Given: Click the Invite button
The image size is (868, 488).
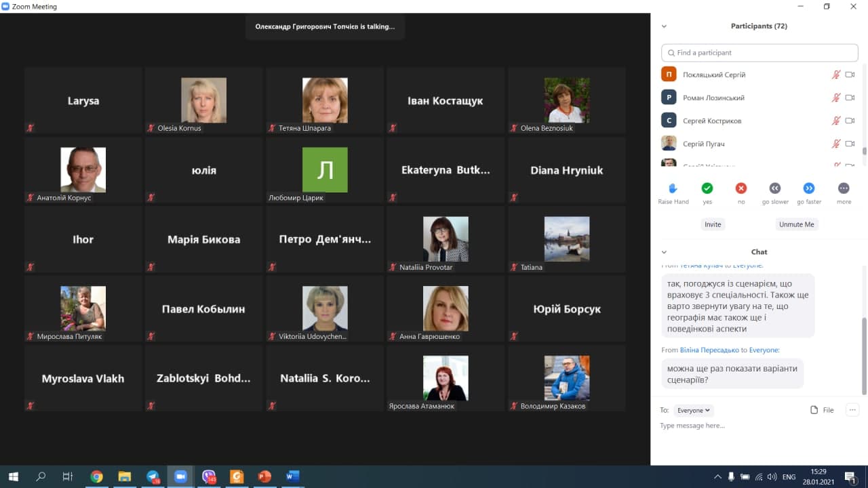Looking at the screenshot, I should [713, 224].
